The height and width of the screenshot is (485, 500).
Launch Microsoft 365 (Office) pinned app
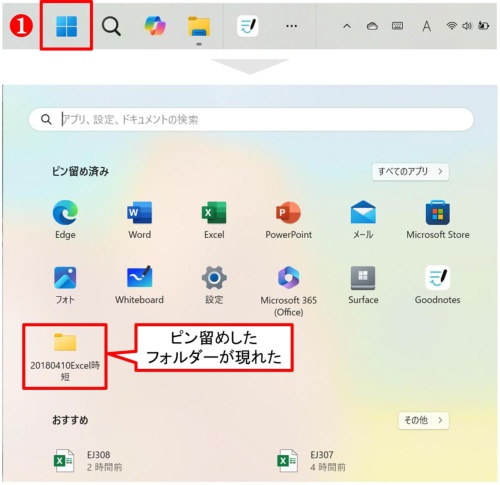coord(289,291)
